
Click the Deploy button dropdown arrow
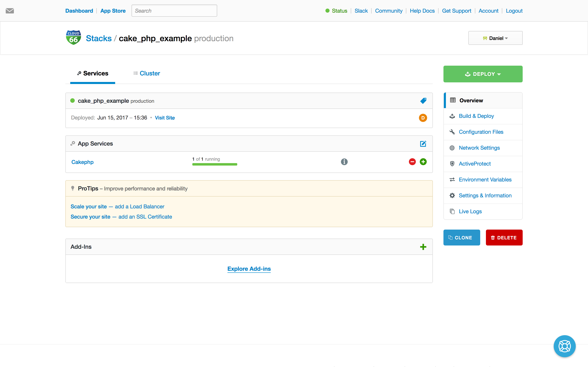coord(500,74)
